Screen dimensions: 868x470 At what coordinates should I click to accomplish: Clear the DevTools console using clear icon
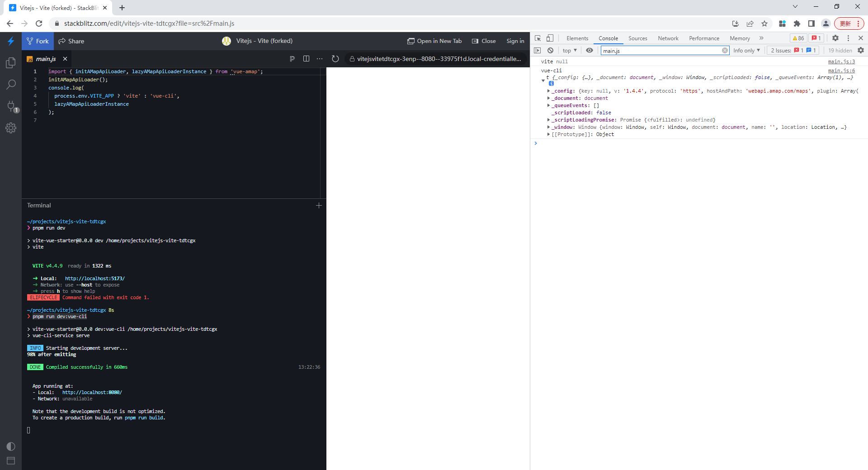click(550, 51)
